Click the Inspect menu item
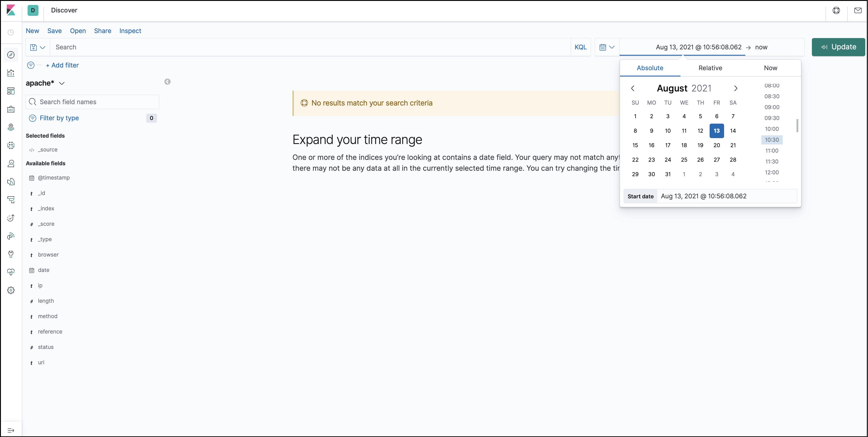868x437 pixels. point(130,31)
